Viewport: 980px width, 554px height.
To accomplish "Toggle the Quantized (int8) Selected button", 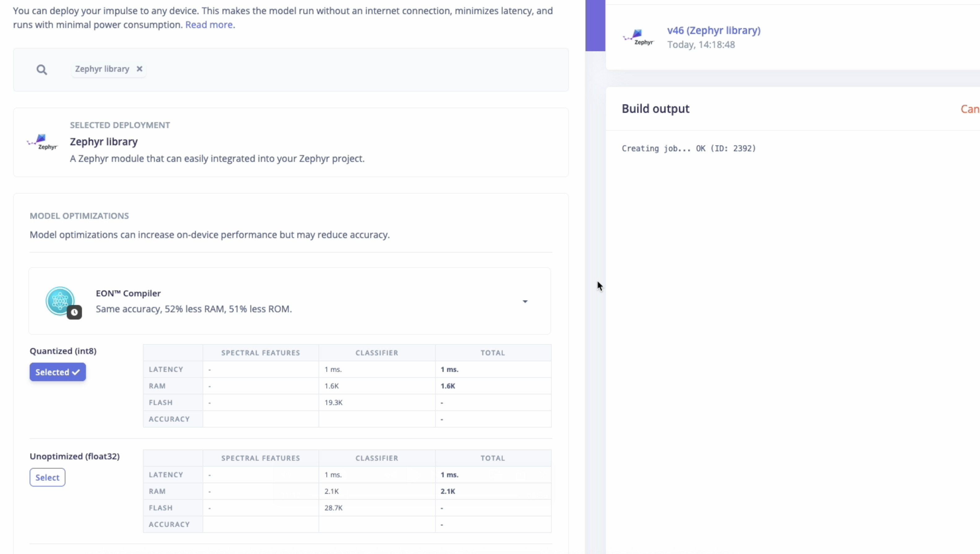I will click(58, 372).
